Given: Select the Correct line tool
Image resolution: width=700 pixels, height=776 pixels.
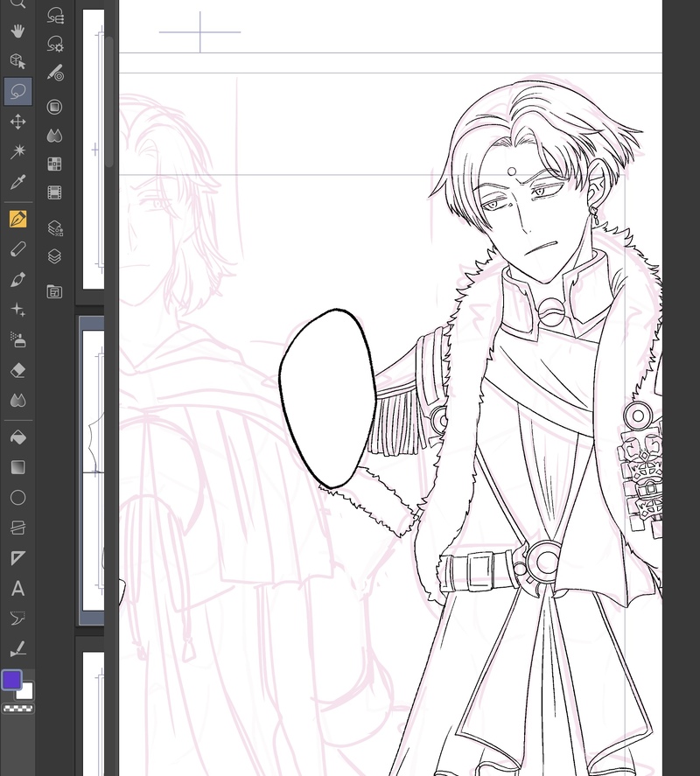Looking at the screenshot, I should click(x=17, y=648).
